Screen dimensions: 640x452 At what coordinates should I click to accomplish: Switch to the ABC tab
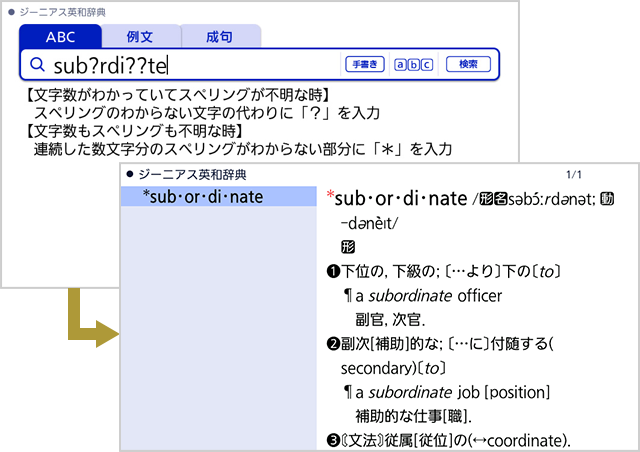coord(60,37)
